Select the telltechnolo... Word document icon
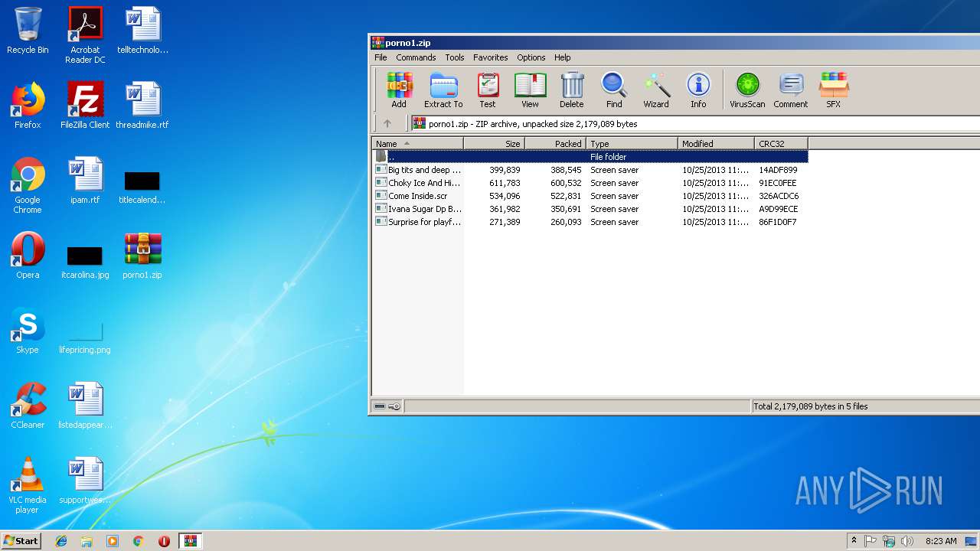The image size is (980, 551). pos(142,31)
